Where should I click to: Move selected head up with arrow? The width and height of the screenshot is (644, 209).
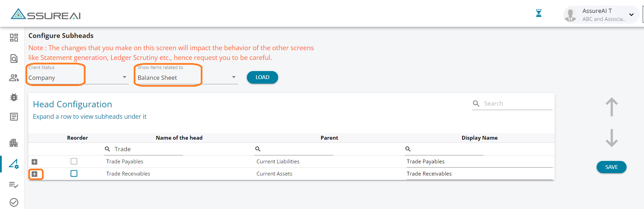pos(612,107)
